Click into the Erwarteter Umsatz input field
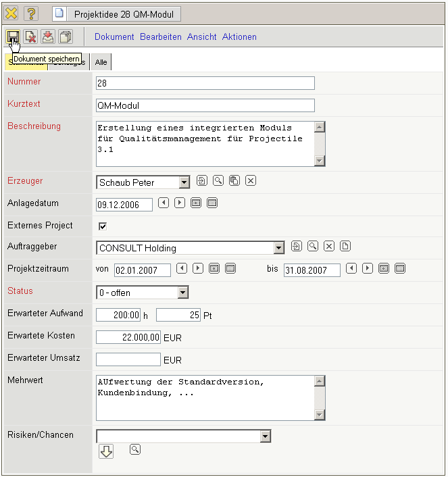Screen dimensions: 448x477 (128, 359)
